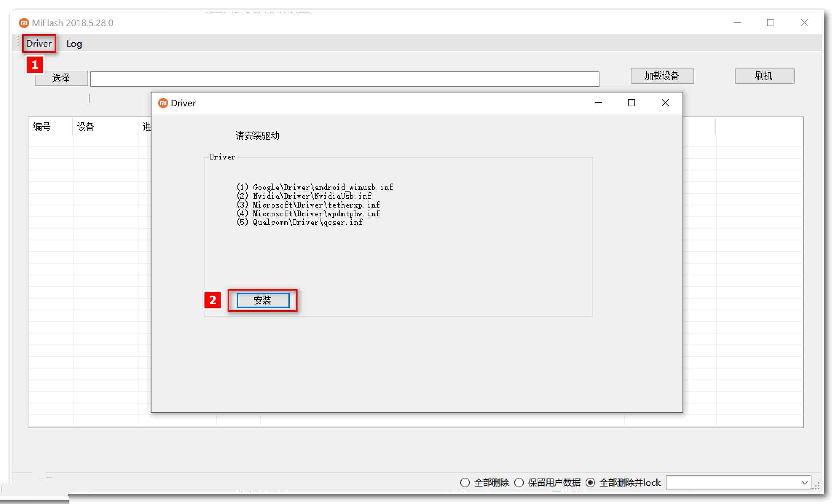
Task: Minimize the Driver dialog window
Action: click(598, 103)
